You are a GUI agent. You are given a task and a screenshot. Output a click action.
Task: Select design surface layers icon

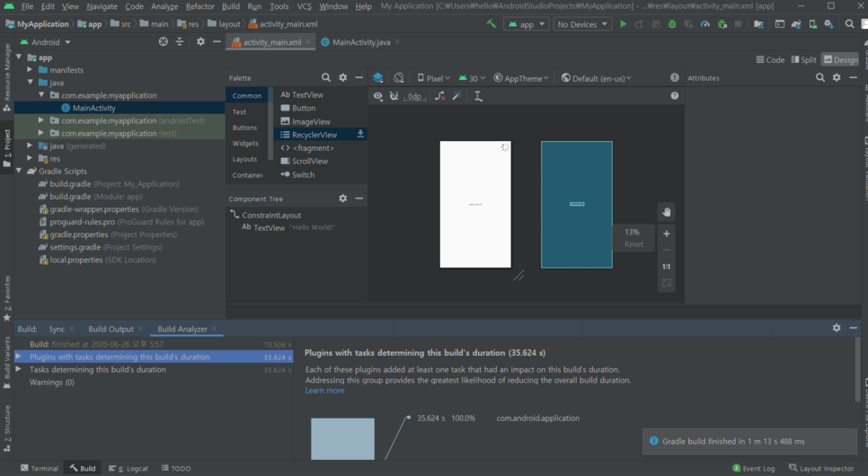pyautogui.click(x=378, y=77)
